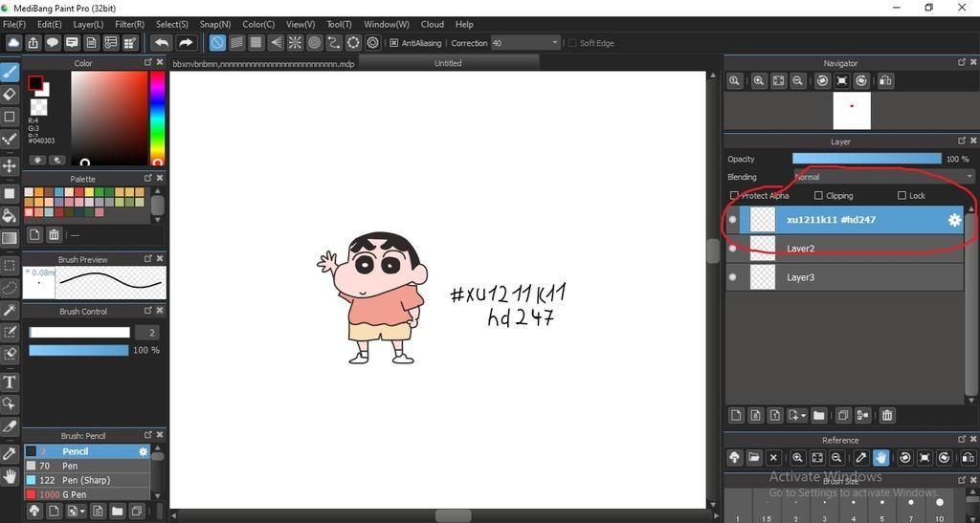This screenshot has width=980, height=523.
Task: Select the Magic Wand tool
Action: click(x=10, y=310)
